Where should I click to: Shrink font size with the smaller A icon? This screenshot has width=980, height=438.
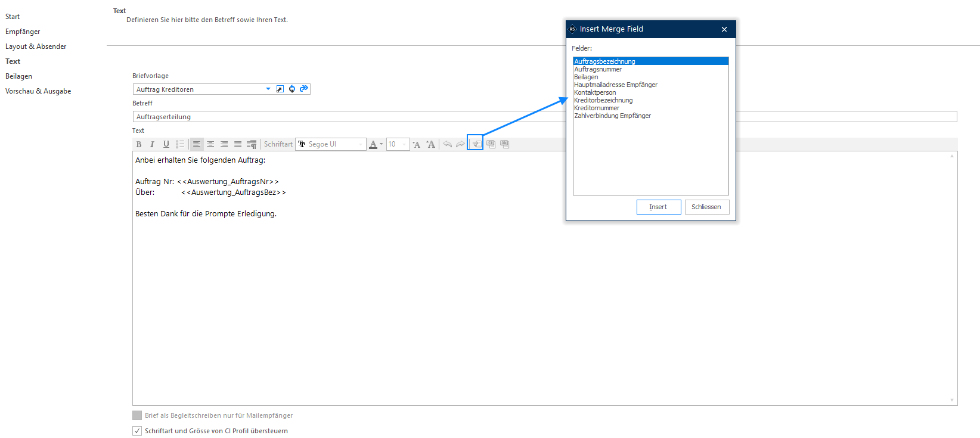coord(417,144)
